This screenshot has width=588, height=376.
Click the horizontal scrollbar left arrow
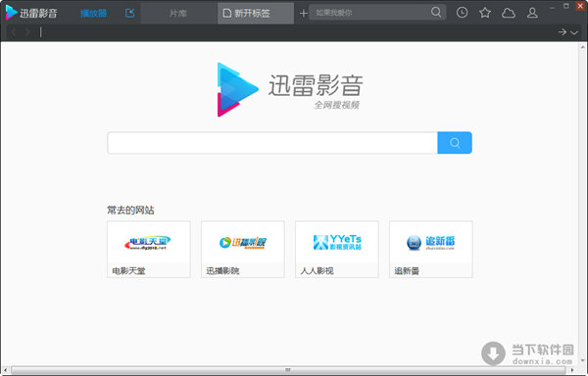click(x=5, y=370)
